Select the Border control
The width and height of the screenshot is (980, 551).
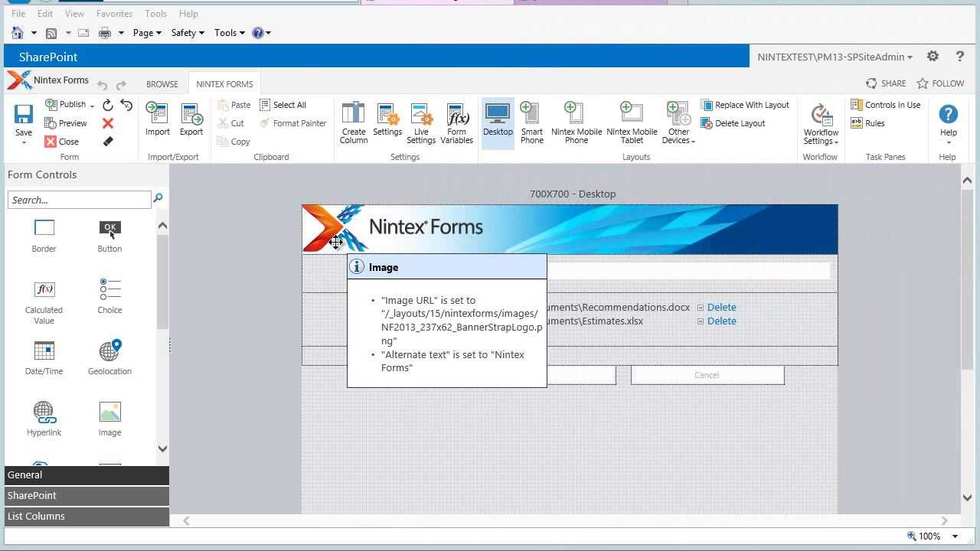tap(44, 236)
